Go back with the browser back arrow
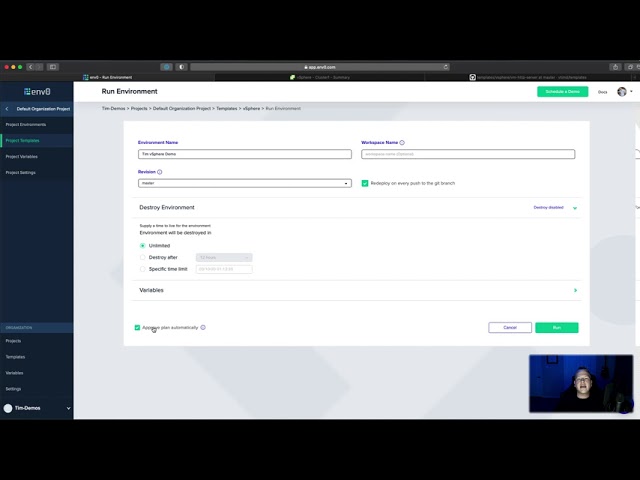 (31, 67)
